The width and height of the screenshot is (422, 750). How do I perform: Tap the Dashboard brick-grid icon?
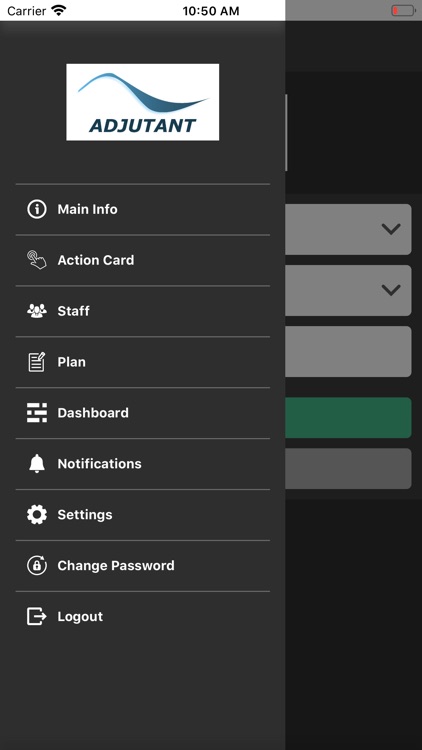tap(37, 412)
